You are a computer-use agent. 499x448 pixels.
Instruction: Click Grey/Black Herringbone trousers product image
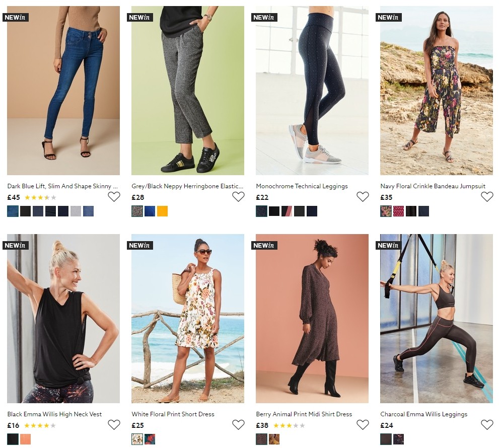point(187,91)
